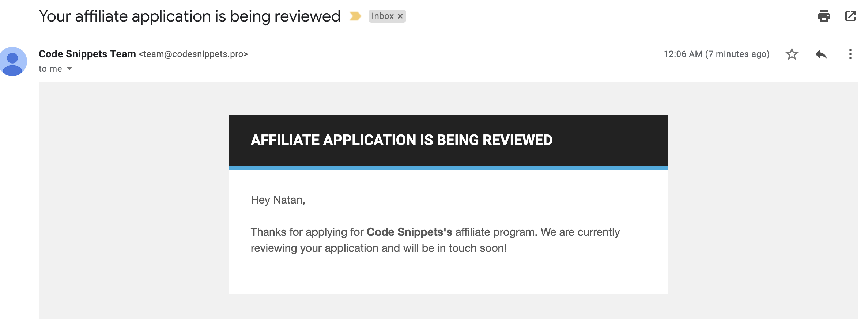Image resolution: width=868 pixels, height=334 pixels.
Task: Open the three-dot More options menu
Action: 850,54
